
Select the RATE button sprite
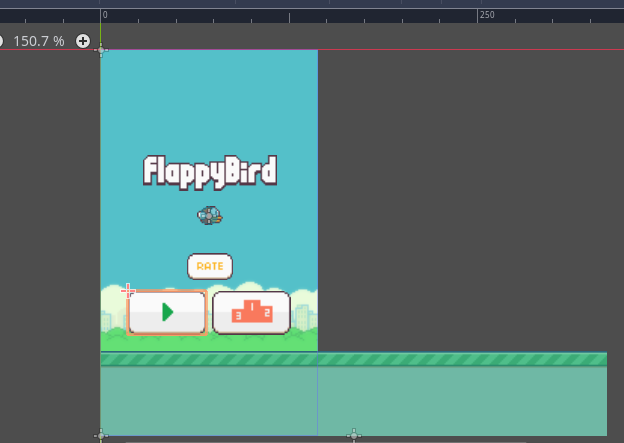point(210,266)
